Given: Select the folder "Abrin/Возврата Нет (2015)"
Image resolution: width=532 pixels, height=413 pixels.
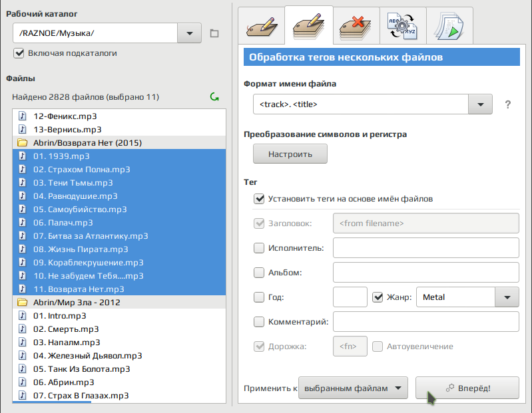Looking at the screenshot, I should [119, 142].
